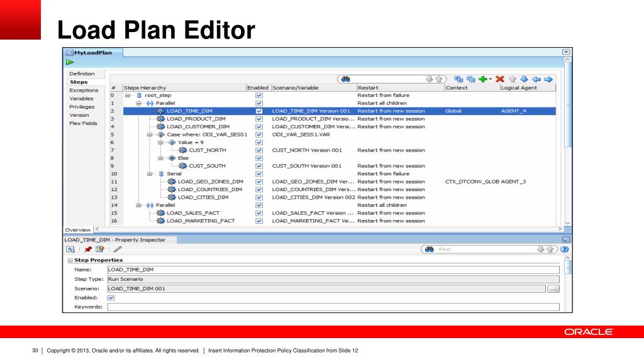Click the binoculars icon in the steps search field

[x=345, y=79]
